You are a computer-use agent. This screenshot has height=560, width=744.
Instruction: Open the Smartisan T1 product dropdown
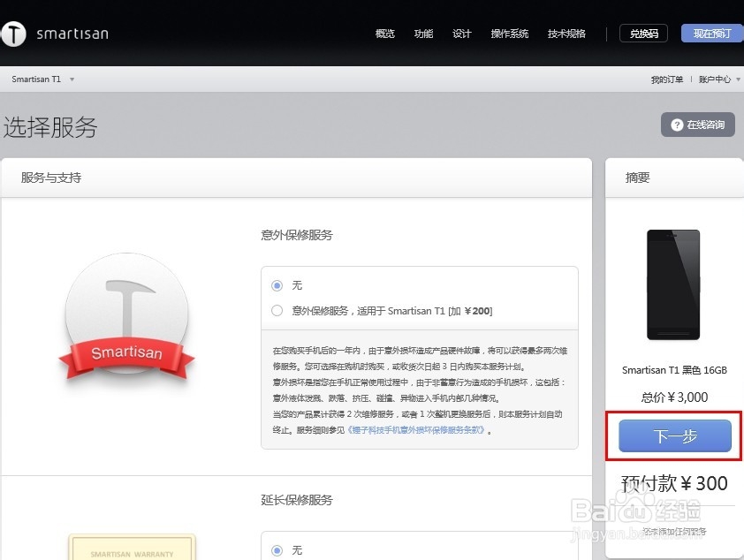tap(41, 79)
